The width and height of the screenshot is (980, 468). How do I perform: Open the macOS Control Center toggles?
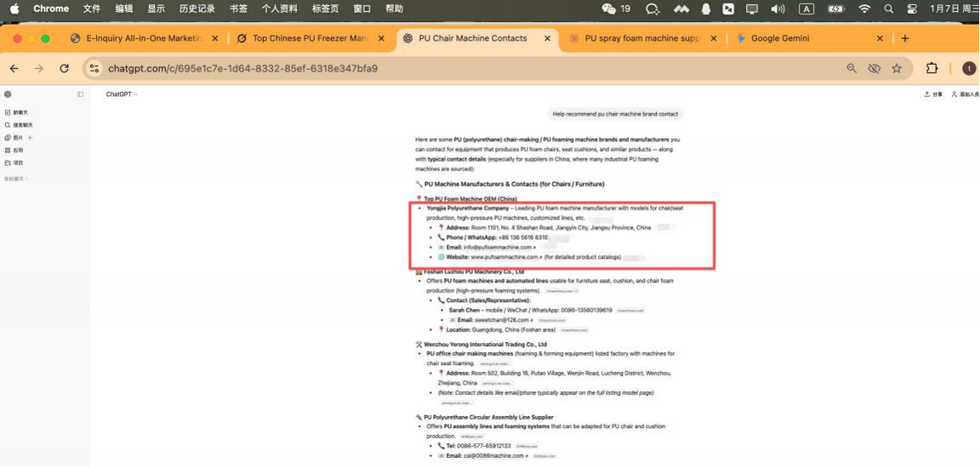pos(913,9)
